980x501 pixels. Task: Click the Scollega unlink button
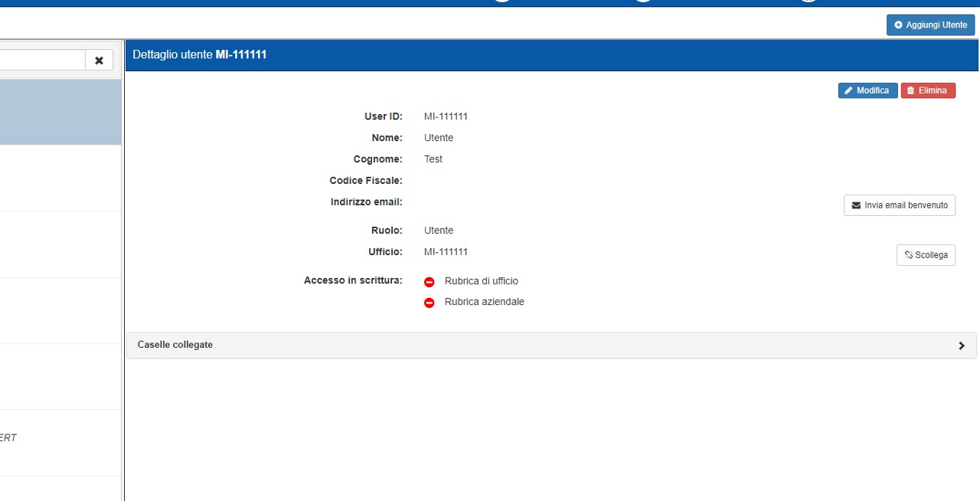[x=926, y=255]
